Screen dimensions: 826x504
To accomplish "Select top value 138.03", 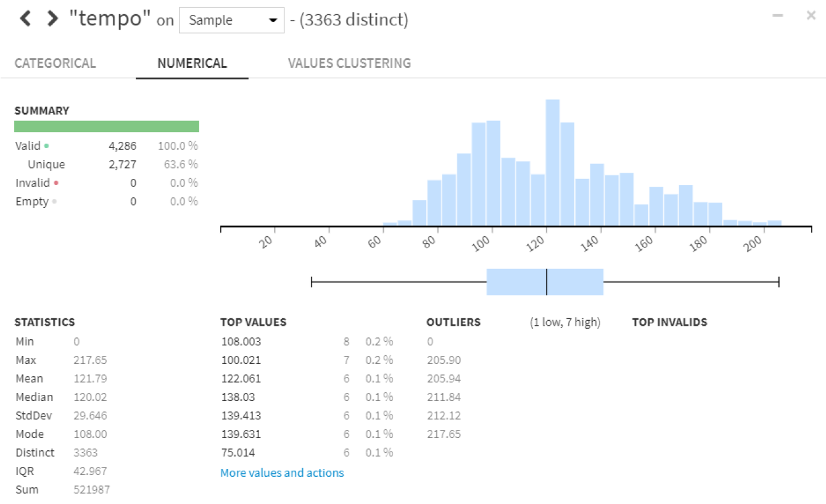I will pos(237,397).
